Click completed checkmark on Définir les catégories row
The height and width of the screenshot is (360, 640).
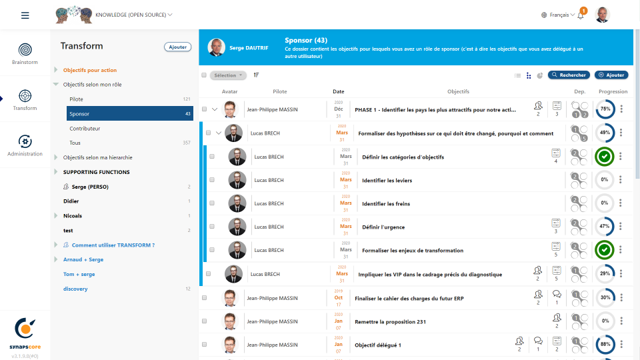(604, 156)
